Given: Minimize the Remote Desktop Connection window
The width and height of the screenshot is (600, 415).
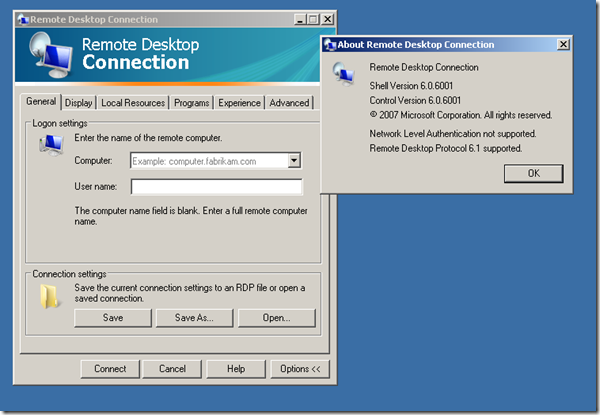Looking at the screenshot, I should pyautogui.click(x=300, y=19).
